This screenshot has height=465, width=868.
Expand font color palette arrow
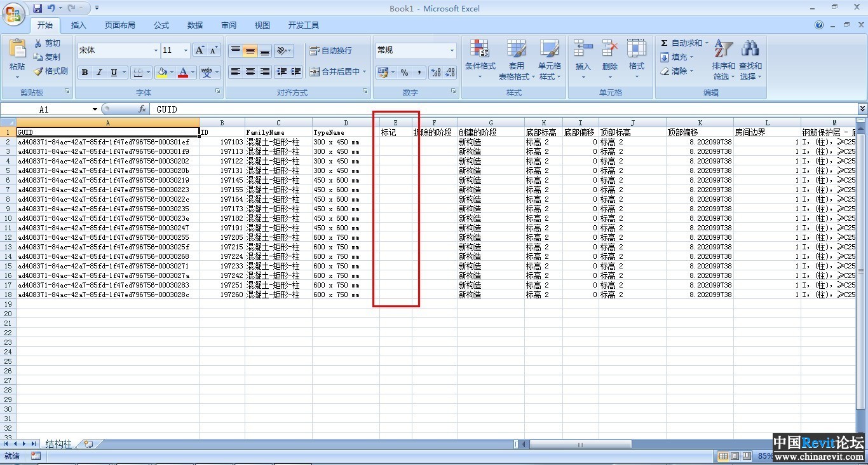(x=193, y=73)
